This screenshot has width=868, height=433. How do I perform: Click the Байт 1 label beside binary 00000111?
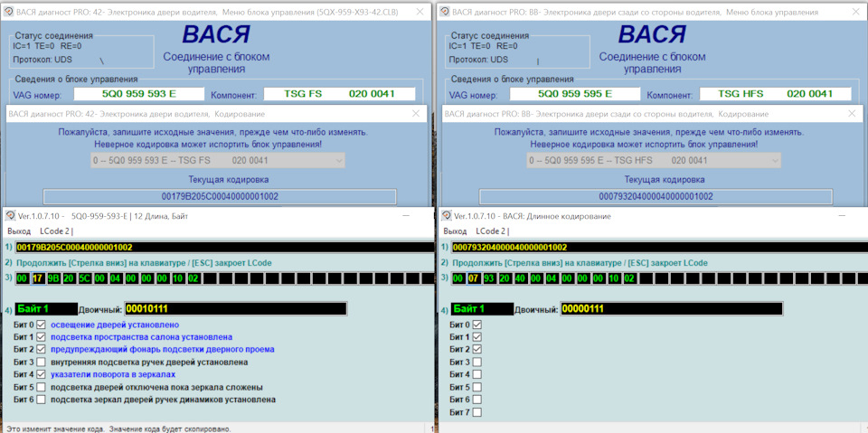click(x=482, y=309)
